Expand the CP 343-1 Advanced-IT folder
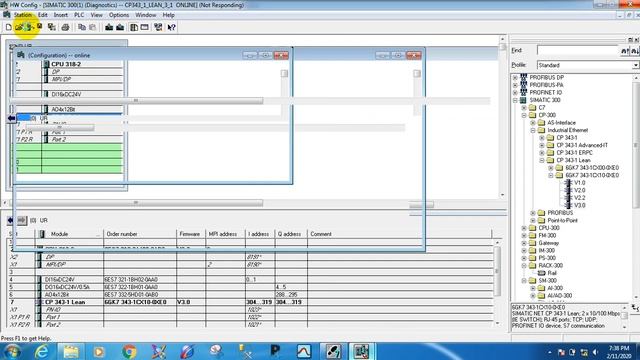The width and height of the screenshot is (640, 360). coord(542,145)
